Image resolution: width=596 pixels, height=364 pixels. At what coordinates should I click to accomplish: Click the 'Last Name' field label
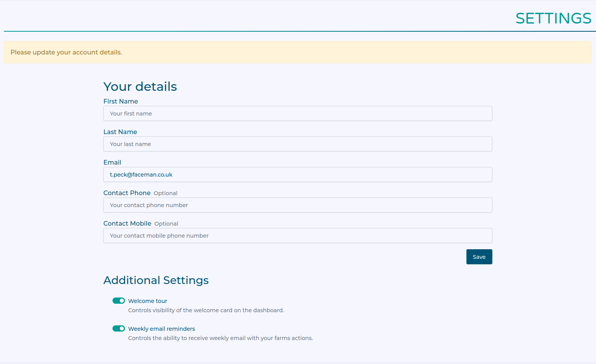click(120, 132)
